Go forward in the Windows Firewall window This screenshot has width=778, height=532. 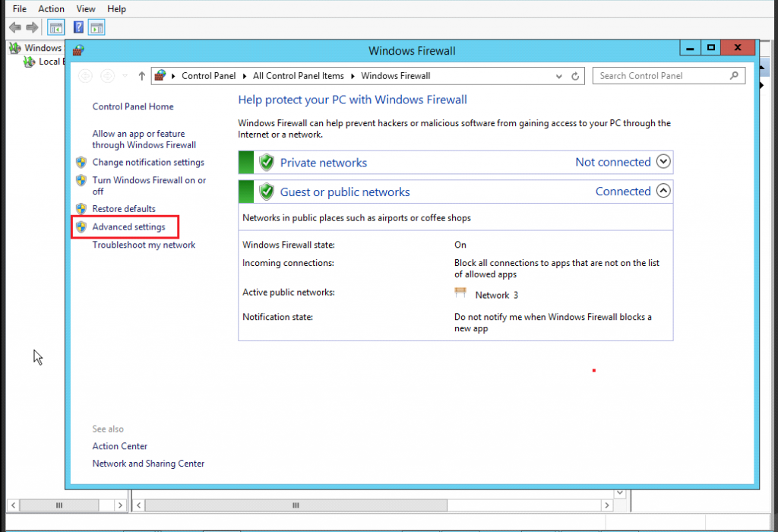click(107, 76)
